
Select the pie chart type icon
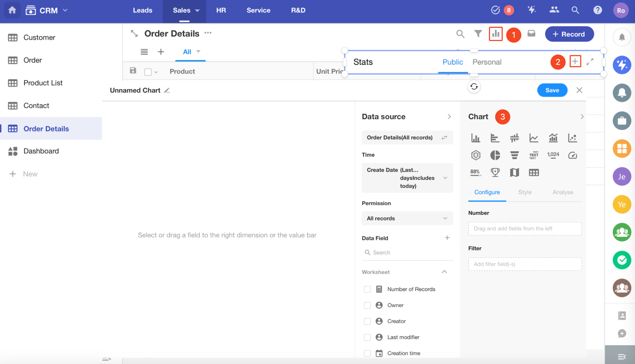[x=495, y=155]
